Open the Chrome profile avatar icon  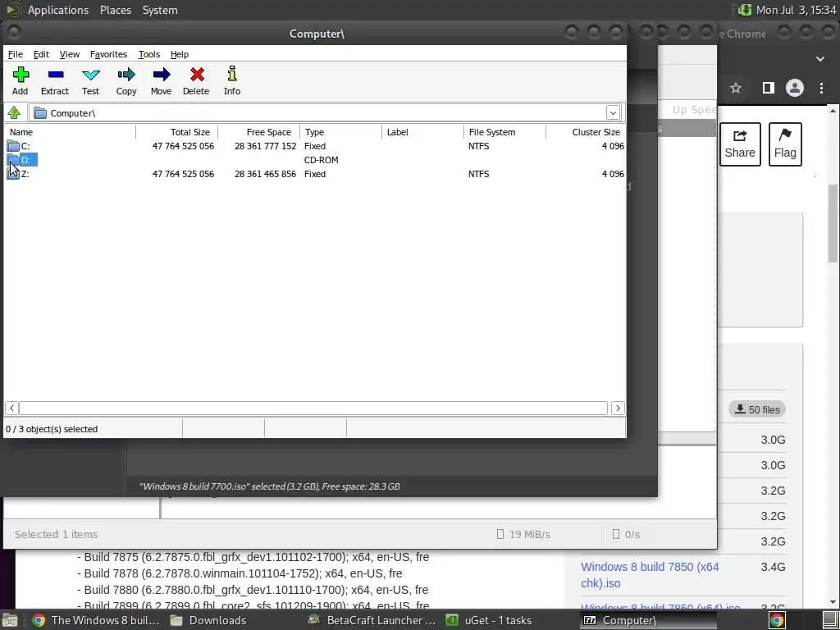[x=794, y=88]
